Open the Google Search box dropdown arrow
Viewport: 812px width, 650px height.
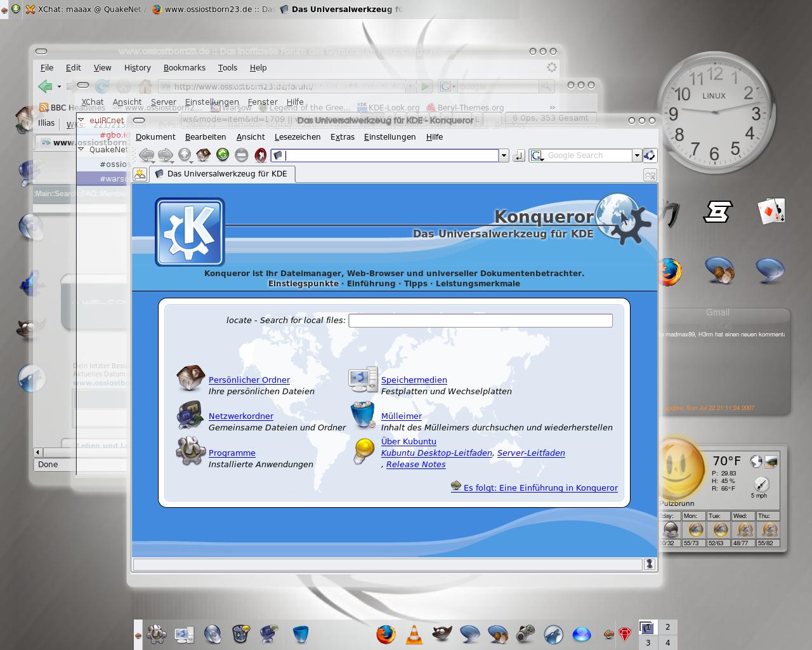tap(636, 156)
